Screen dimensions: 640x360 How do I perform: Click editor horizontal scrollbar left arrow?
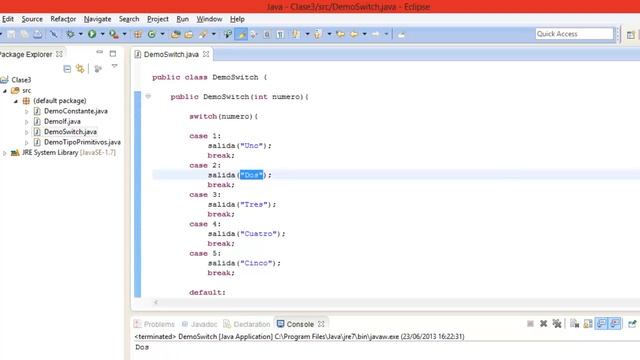point(156,302)
